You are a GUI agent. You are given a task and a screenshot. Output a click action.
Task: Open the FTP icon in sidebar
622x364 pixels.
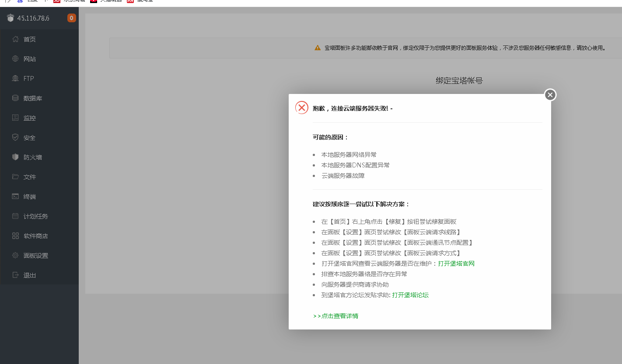point(15,79)
